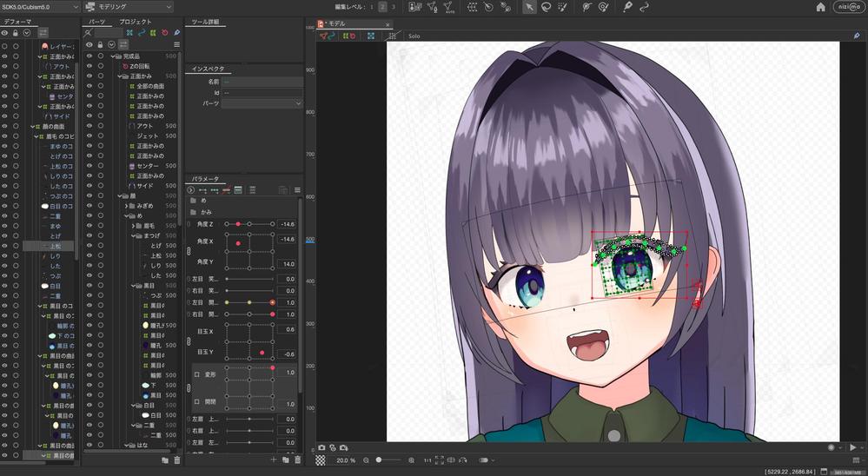The height and width of the screenshot is (476, 868).
Task: Hide センター in the Parts panel
Action: (x=89, y=166)
